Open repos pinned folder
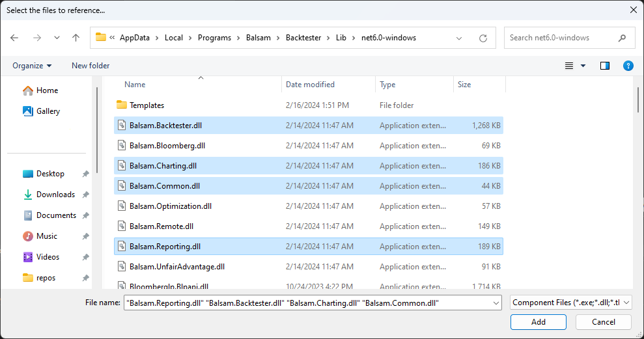The image size is (644, 339). click(x=40, y=278)
